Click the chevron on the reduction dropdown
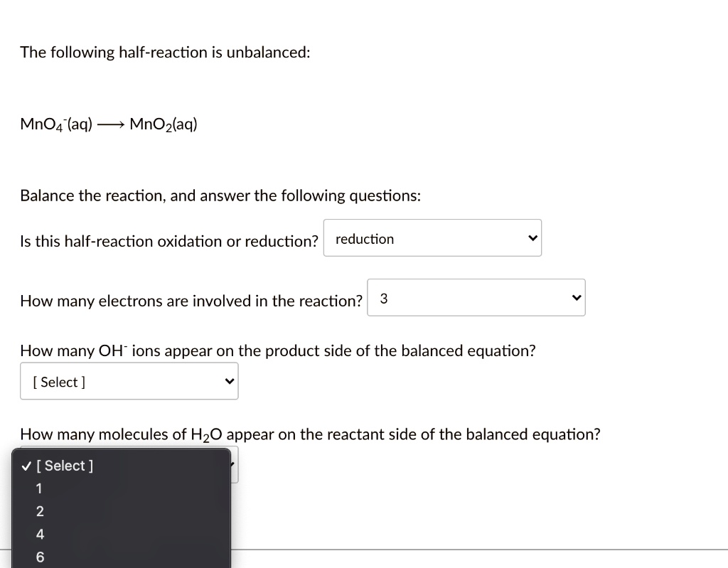This screenshot has height=568, width=728. [x=532, y=238]
